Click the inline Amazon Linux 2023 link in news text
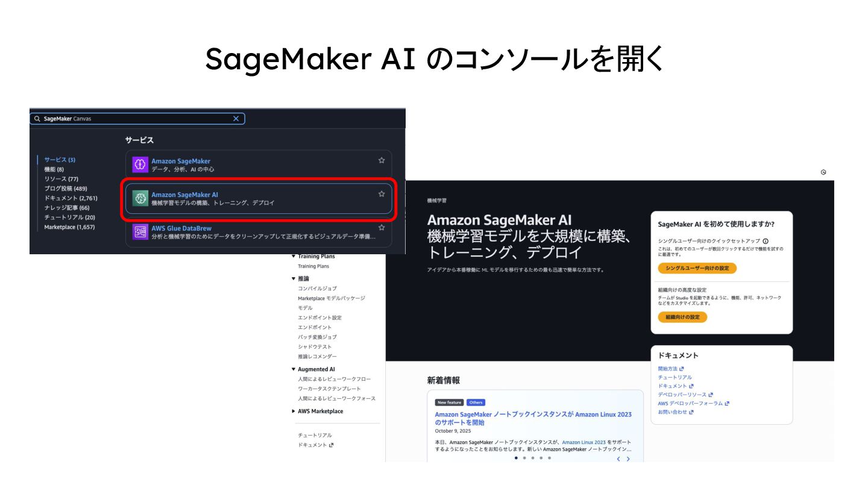Image resolution: width=868 pixels, height=488 pixels. coord(583,442)
